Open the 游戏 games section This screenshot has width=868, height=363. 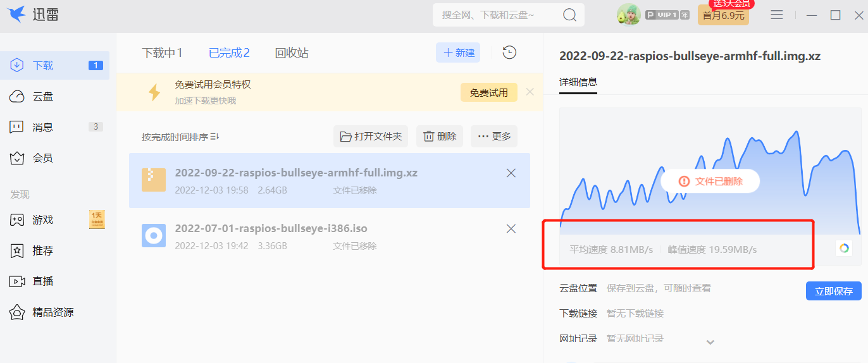point(55,220)
